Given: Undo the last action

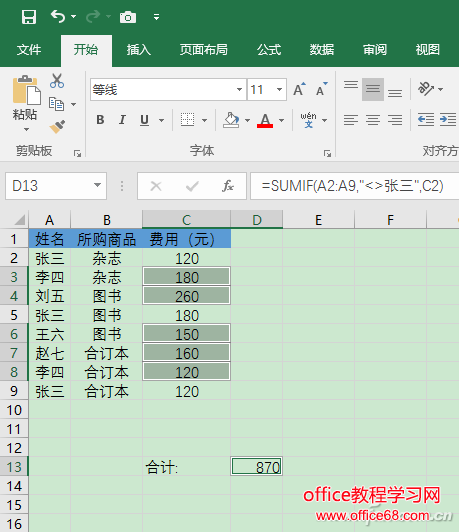Looking at the screenshot, I should tap(58, 16).
